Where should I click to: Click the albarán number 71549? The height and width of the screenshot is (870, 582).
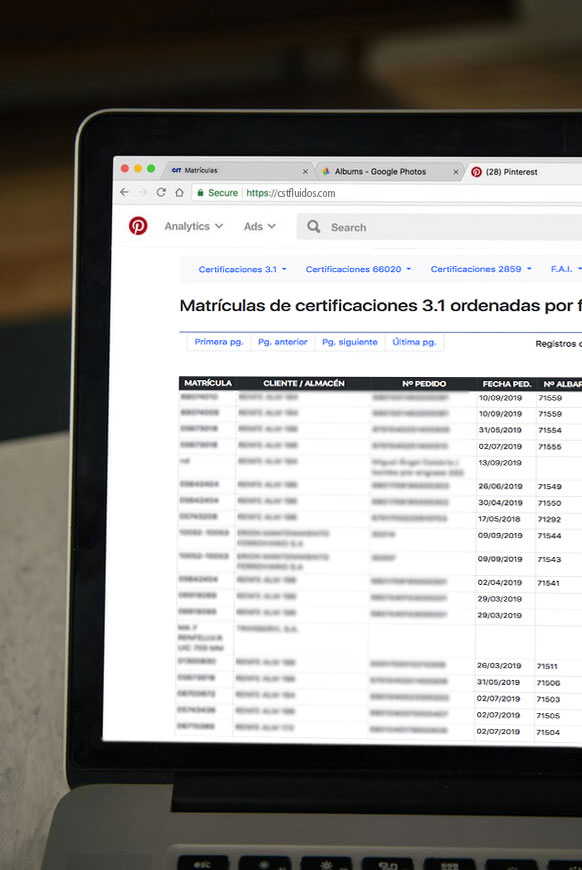[x=549, y=487]
